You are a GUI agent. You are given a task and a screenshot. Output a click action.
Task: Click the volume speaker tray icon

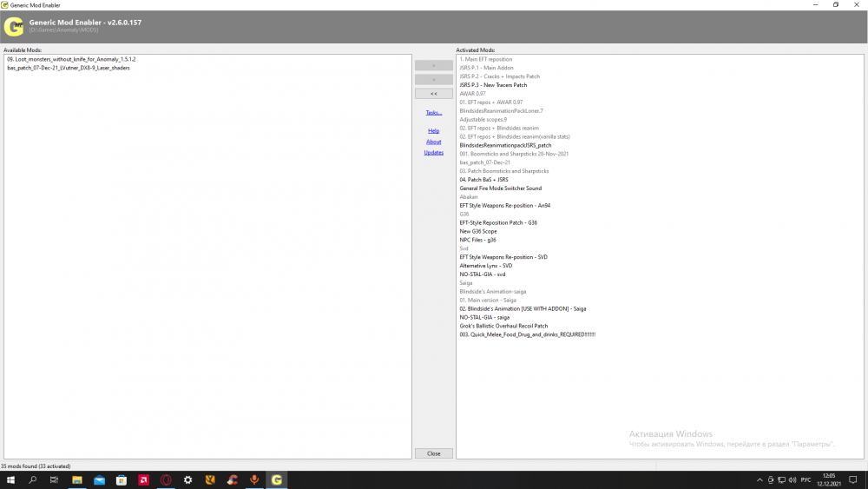(x=793, y=479)
